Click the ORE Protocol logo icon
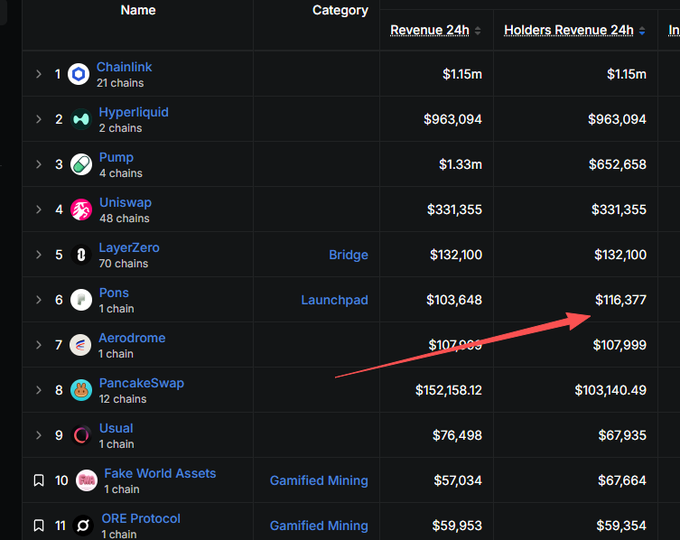Image resolution: width=680 pixels, height=540 pixels. pyautogui.click(x=83, y=526)
